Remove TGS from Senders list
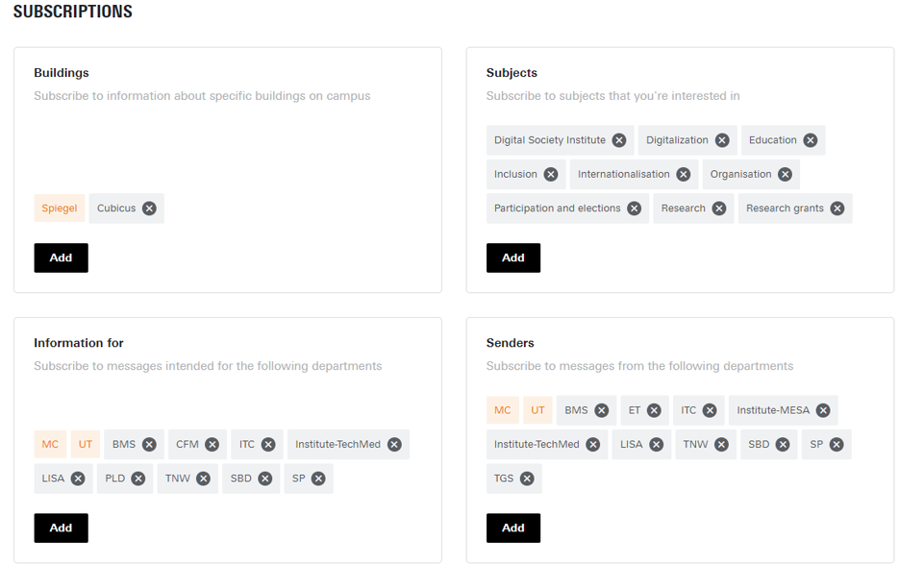Screen dimensions: 924x588 (528, 478)
